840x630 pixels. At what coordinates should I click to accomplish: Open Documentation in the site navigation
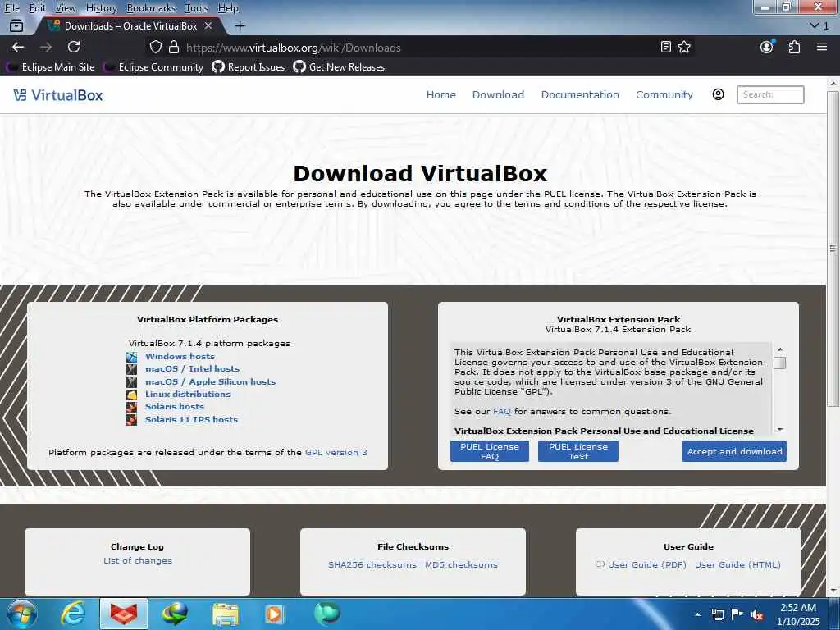point(580,95)
